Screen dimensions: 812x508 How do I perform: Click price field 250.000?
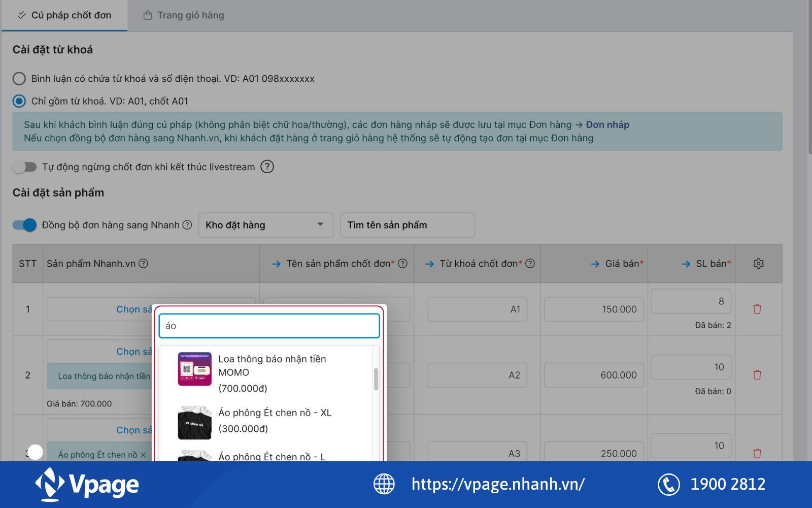point(594,452)
